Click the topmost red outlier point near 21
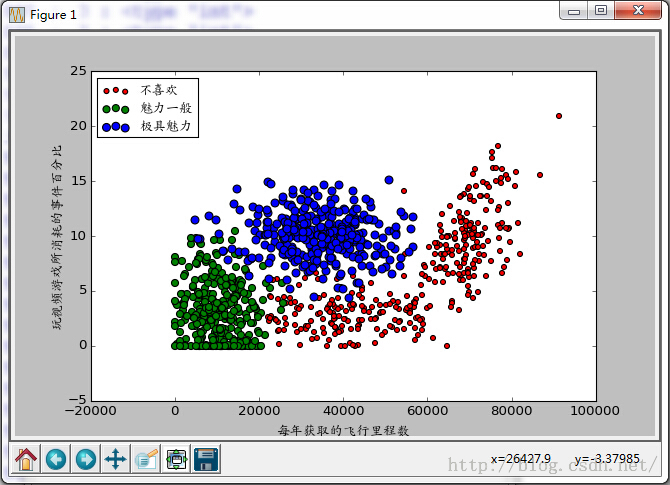The height and width of the screenshot is (485, 670). pos(558,116)
